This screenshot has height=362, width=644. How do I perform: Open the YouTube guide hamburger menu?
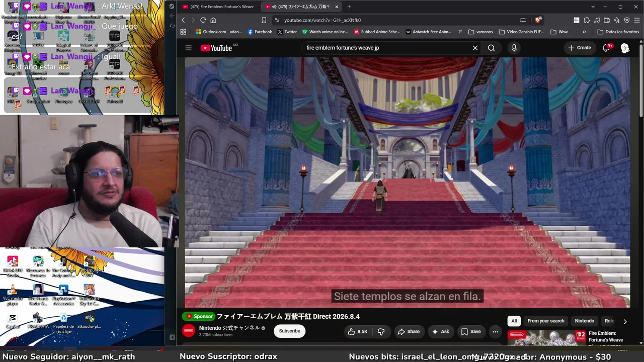point(188,48)
